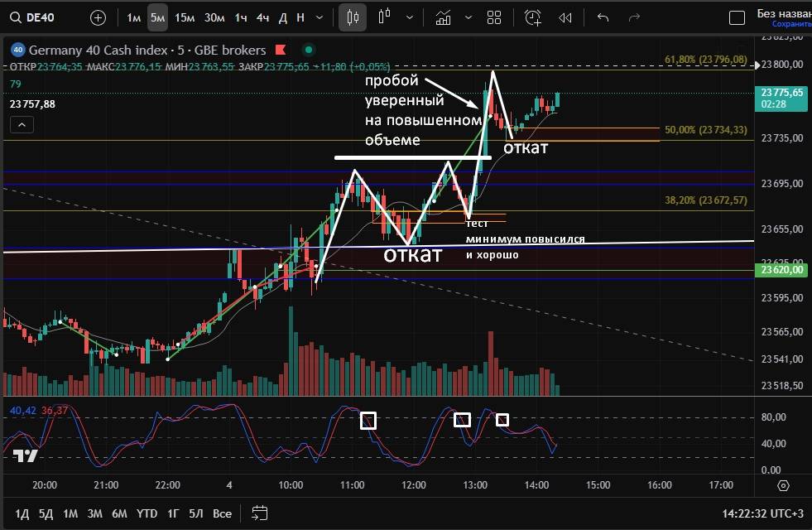Image resolution: width=812 pixels, height=530 pixels.
Task: Open go-to-date calendar icon
Action: pyautogui.click(x=259, y=513)
